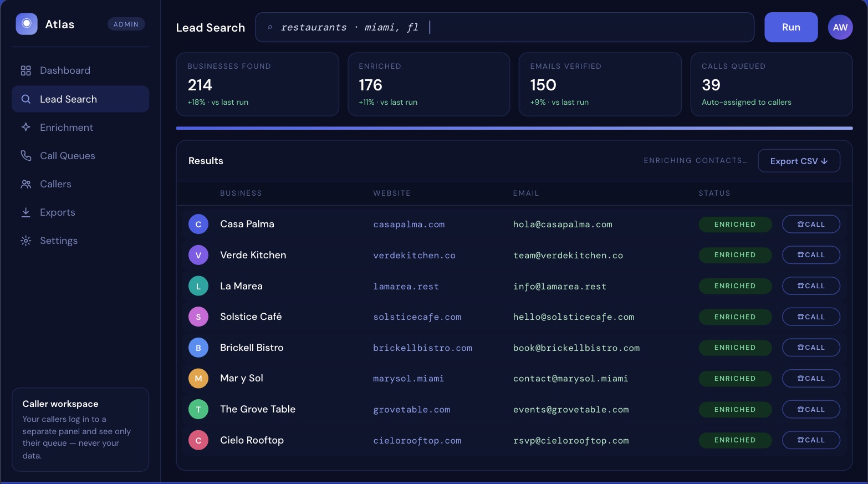Open Call Queues in the sidebar

tap(80, 156)
